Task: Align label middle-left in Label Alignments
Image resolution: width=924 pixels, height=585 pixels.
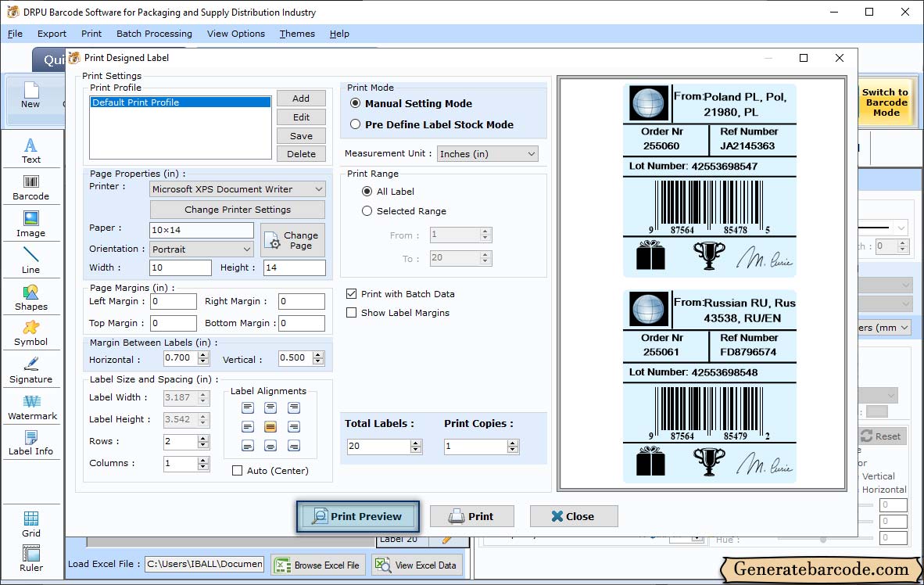Action: [x=248, y=426]
